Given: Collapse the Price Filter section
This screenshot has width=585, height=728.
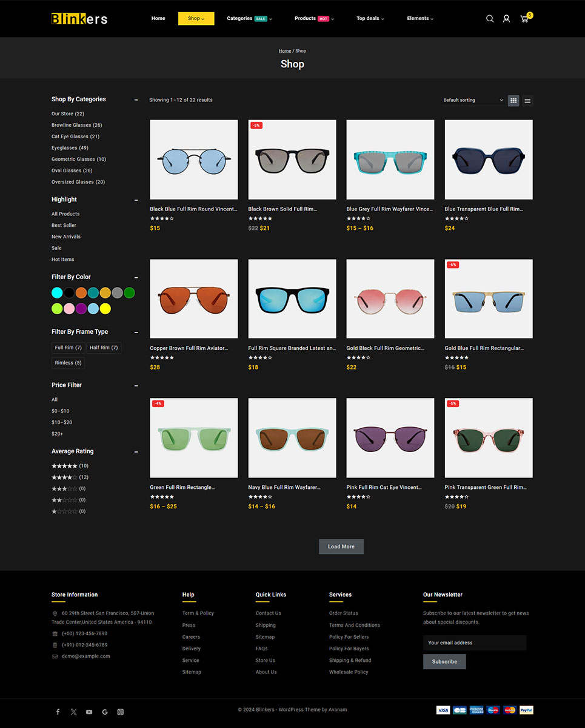Looking at the screenshot, I should 136,386.
